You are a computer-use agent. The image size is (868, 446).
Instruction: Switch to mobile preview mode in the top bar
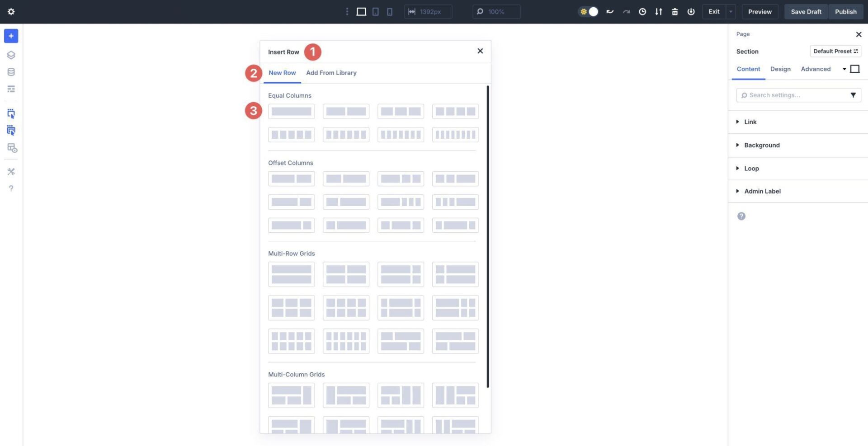[389, 11]
